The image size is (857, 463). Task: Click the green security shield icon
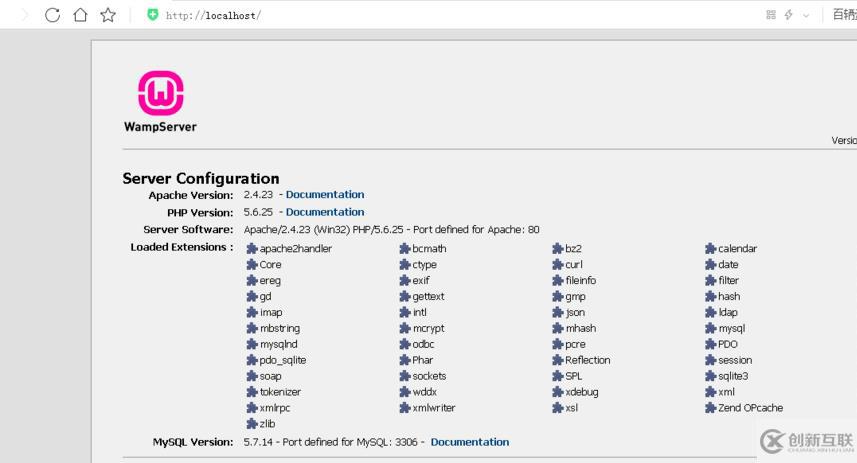(153, 15)
